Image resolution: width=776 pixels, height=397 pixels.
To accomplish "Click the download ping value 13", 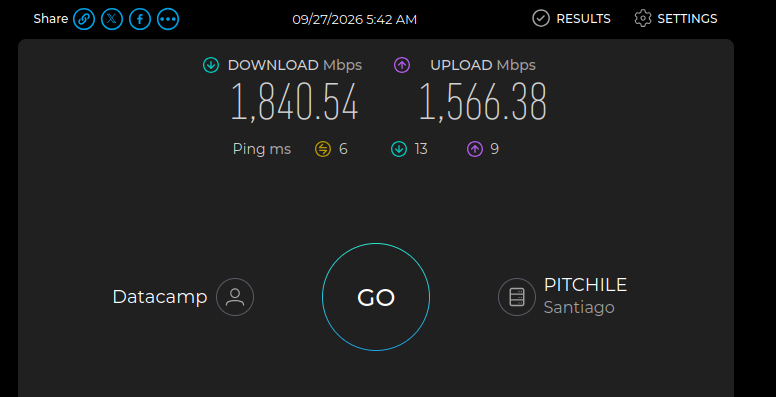I will tap(421, 149).
